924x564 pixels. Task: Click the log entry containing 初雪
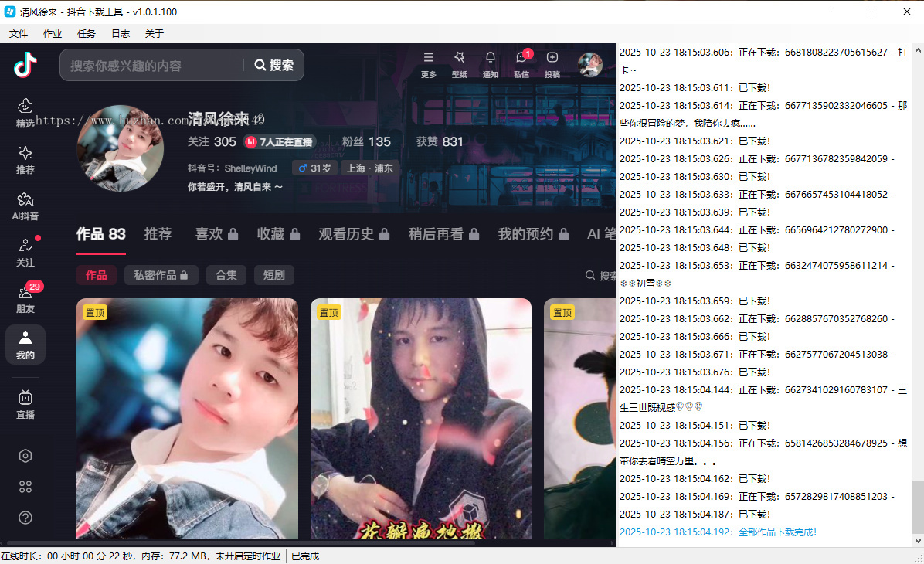pos(756,274)
